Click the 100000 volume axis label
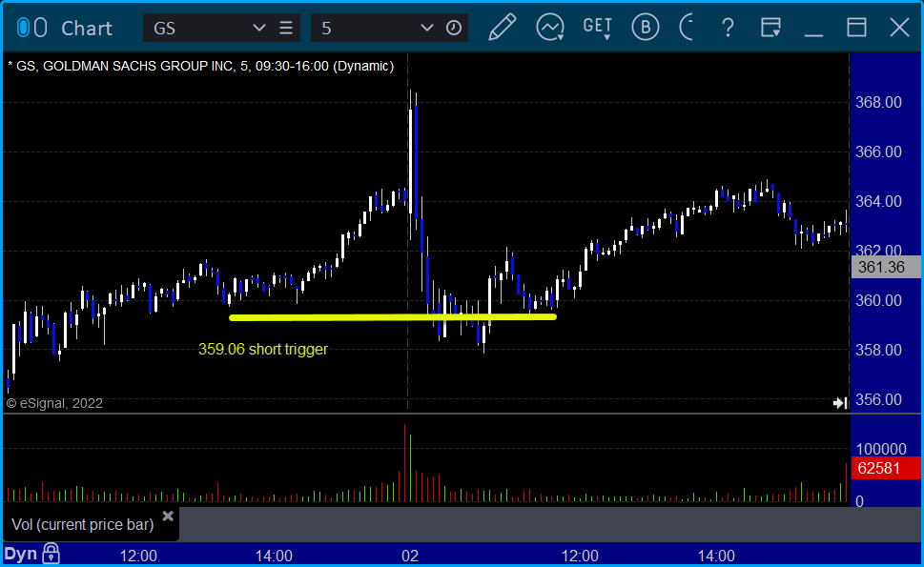924x567 pixels. tap(881, 449)
